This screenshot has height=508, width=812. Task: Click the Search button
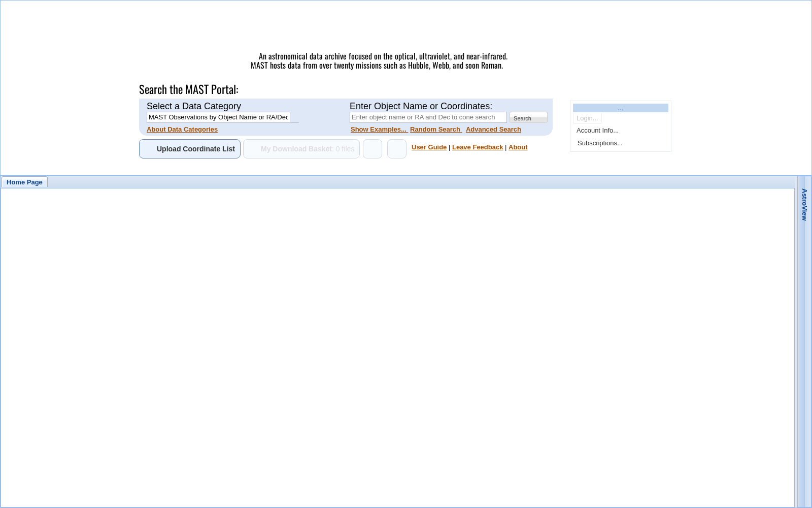pos(528,117)
